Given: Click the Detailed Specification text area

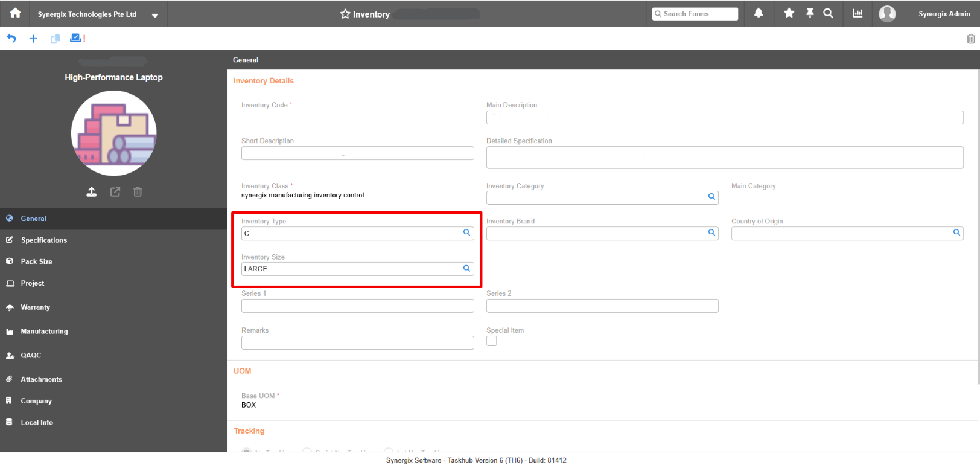Looking at the screenshot, I should 725,158.
